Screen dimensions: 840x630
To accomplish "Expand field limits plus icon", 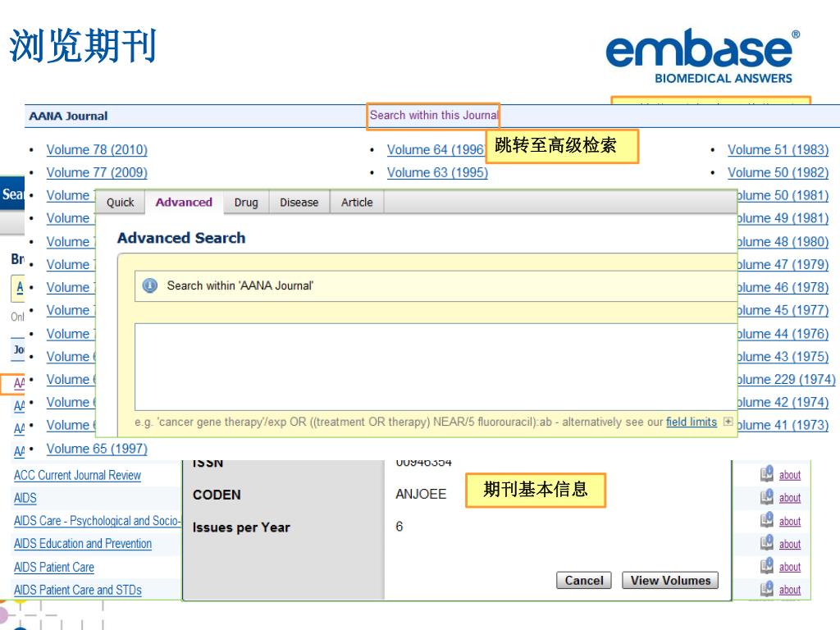I will click(728, 422).
